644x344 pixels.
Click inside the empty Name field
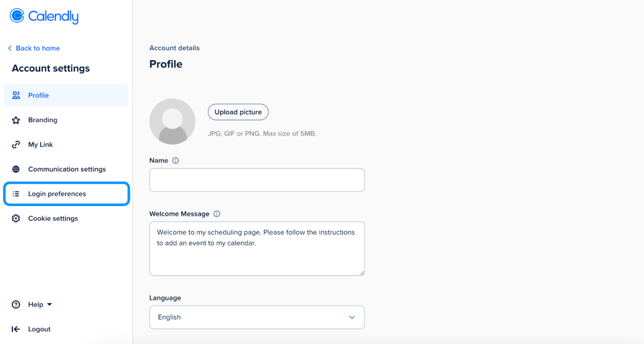[x=257, y=180]
